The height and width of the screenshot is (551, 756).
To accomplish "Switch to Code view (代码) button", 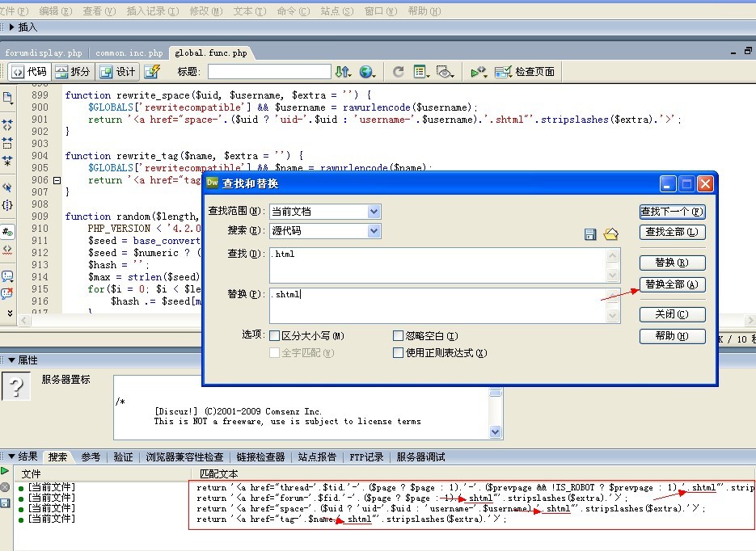I will [29, 72].
